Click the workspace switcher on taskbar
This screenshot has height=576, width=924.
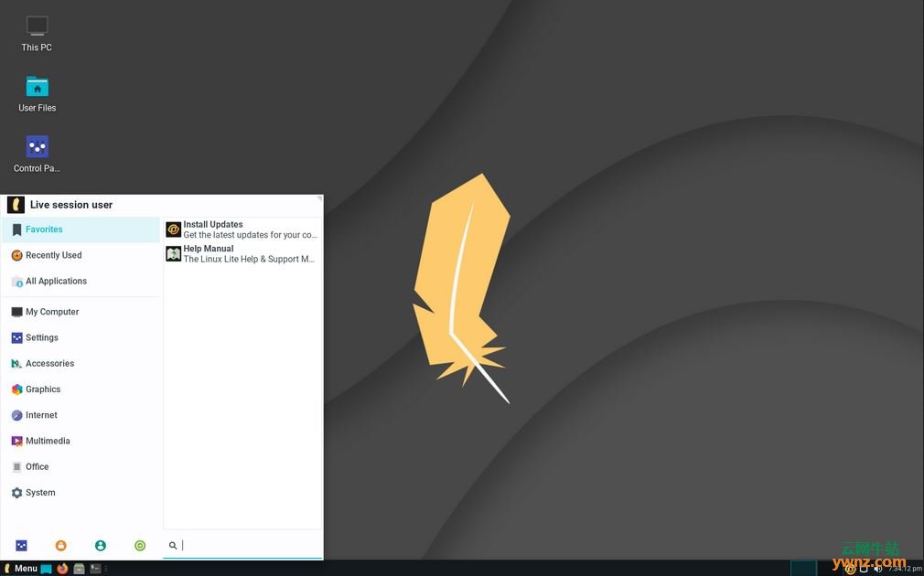pos(803,569)
